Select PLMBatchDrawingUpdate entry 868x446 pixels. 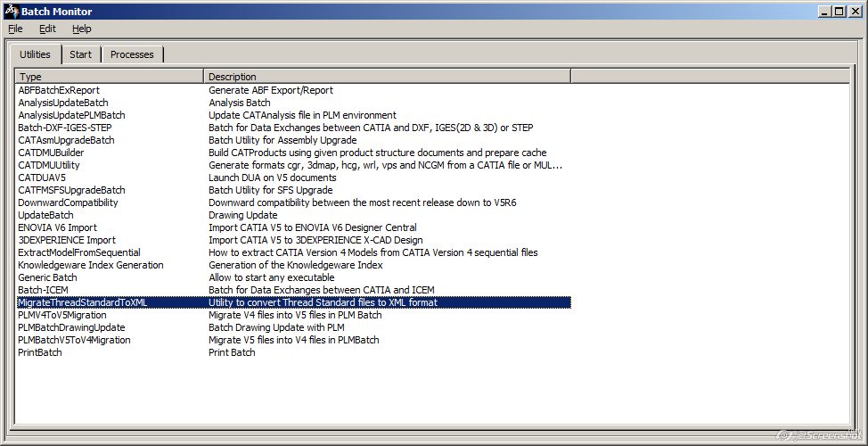pyautogui.click(x=71, y=327)
